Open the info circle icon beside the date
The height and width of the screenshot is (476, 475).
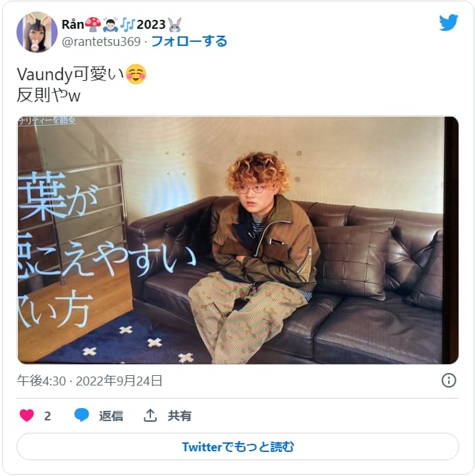click(x=448, y=381)
